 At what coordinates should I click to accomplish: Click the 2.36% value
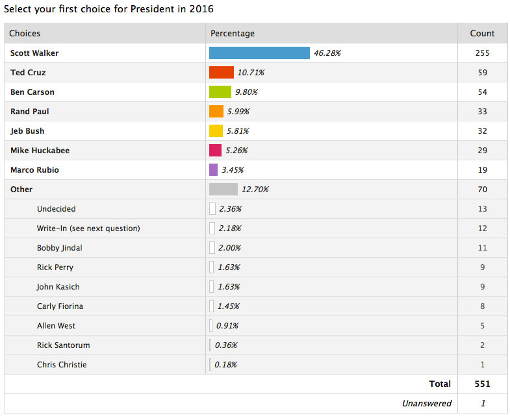point(230,208)
